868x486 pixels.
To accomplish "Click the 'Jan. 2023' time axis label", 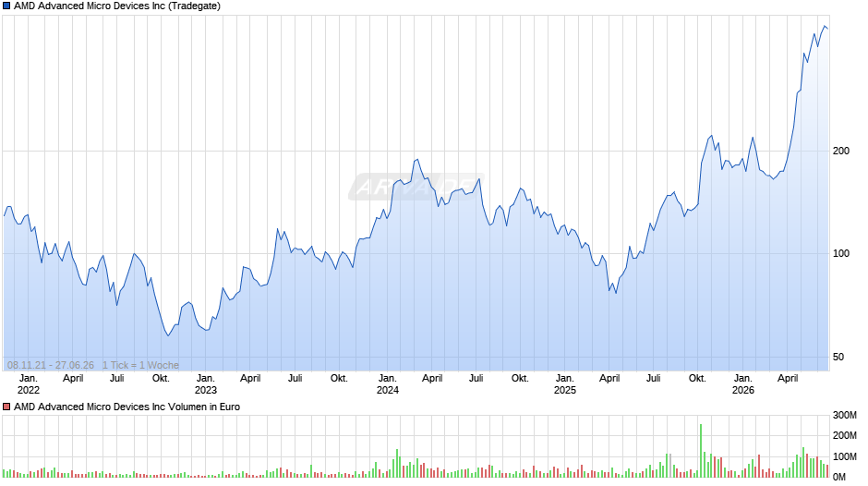I will pos(205,384).
